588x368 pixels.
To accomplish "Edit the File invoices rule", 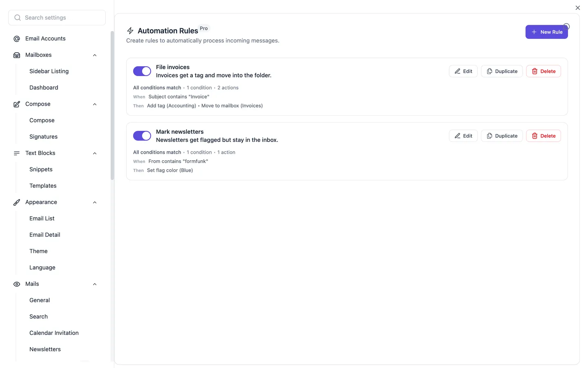I will 463,71.
